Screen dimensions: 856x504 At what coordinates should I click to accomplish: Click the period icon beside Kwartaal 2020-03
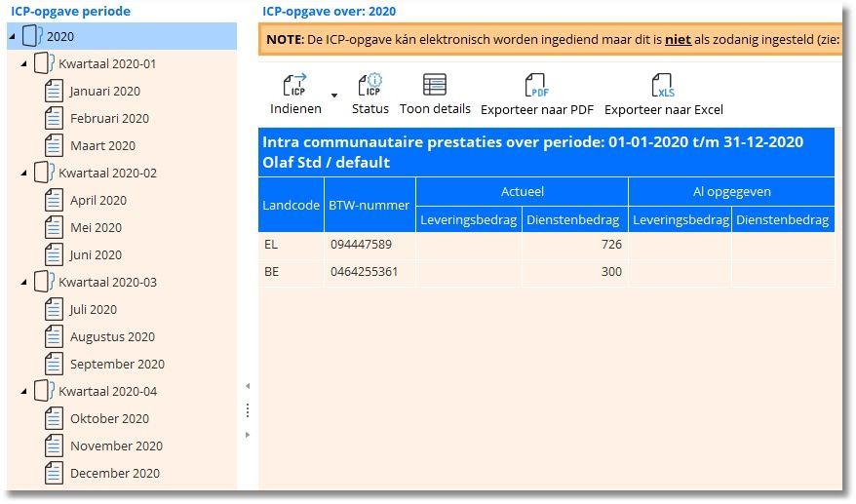pos(44,283)
